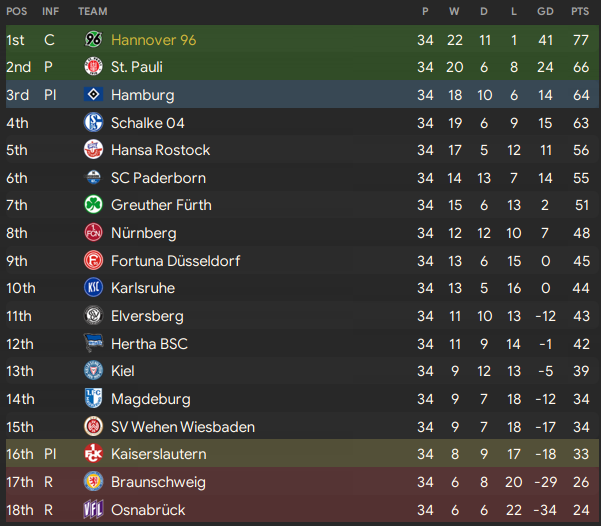Viewport: 601px width, 526px height.
Task: Open the Hannover 96 team link
Action: point(153,40)
